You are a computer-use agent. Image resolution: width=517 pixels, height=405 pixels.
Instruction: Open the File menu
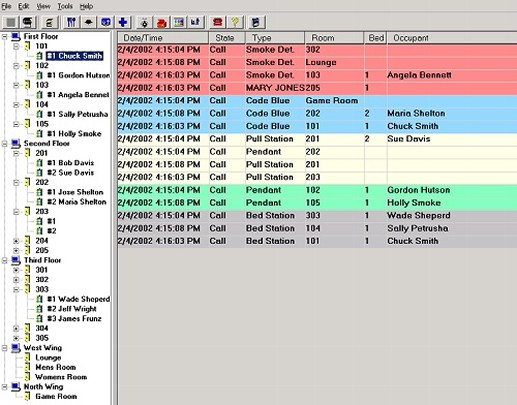[x=6, y=6]
